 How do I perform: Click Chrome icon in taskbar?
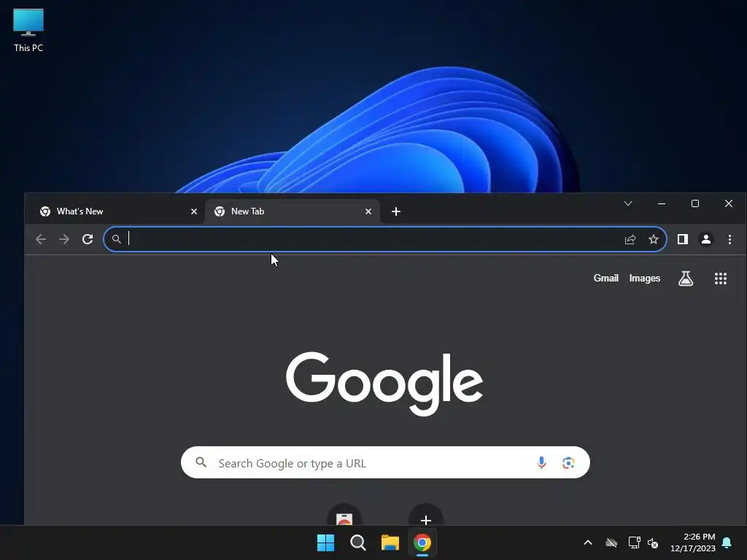tap(422, 542)
